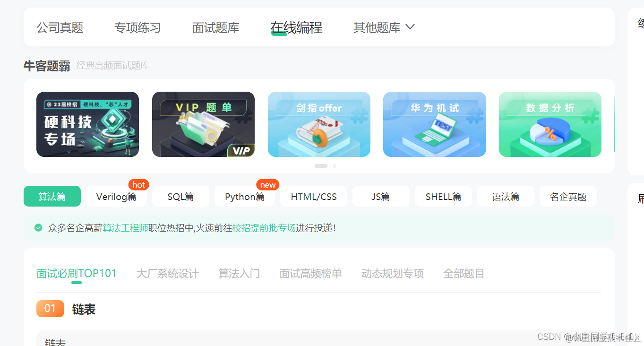Switch to 面试高频榜单 tab

[310, 273]
